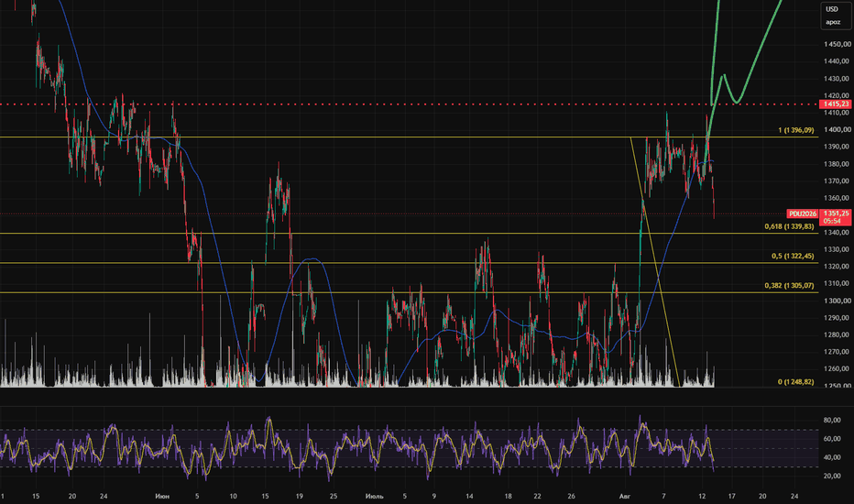This screenshot has height=504, width=854.
Task: Click 1380,00 on the price scale
Action: click(837, 164)
